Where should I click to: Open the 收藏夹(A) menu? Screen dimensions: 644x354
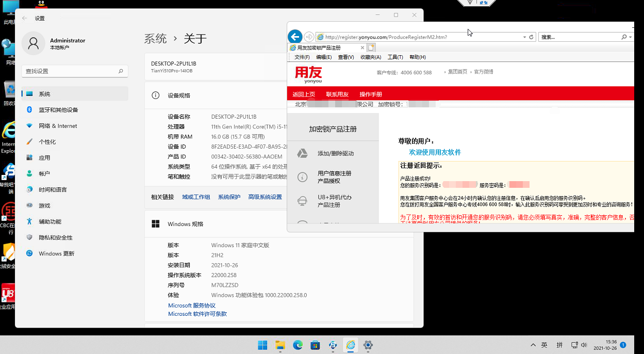(371, 57)
